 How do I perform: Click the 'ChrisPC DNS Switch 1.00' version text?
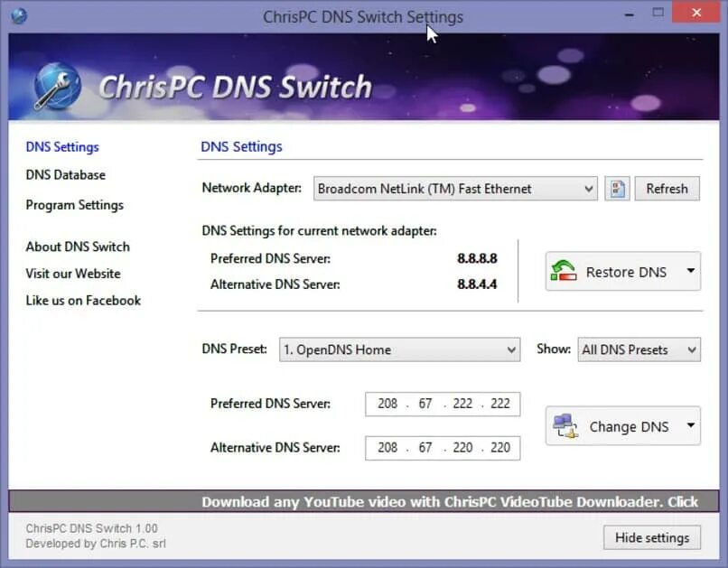click(91, 528)
